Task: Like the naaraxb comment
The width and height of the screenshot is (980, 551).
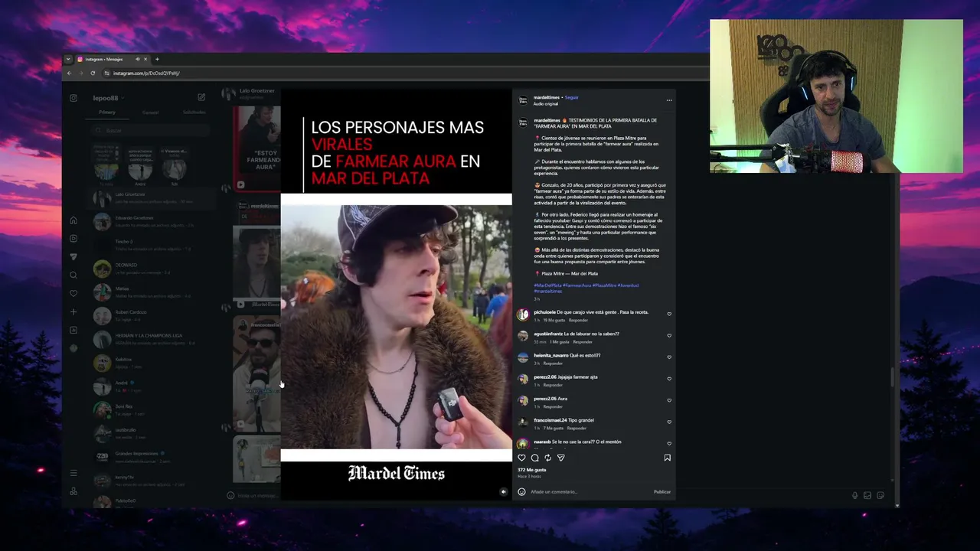Action: (669, 443)
